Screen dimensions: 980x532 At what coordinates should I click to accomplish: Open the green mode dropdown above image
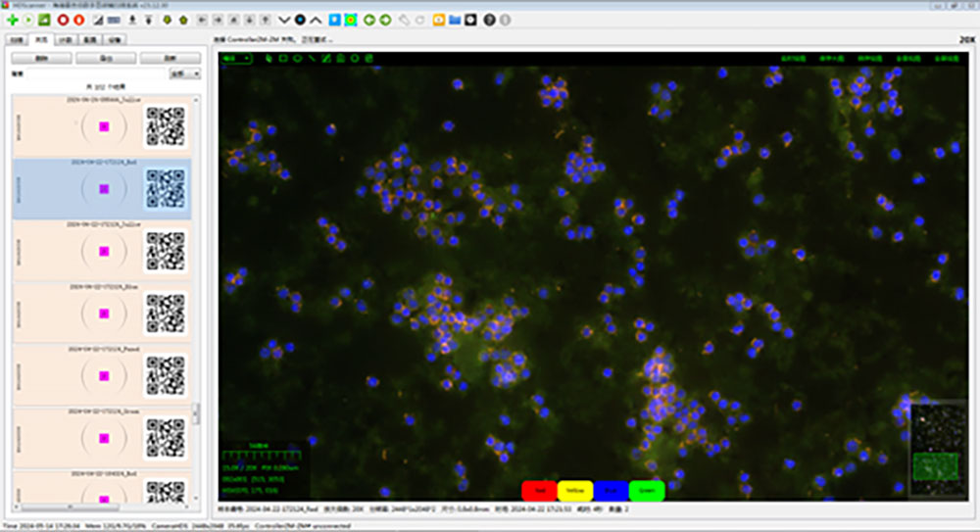click(x=236, y=58)
